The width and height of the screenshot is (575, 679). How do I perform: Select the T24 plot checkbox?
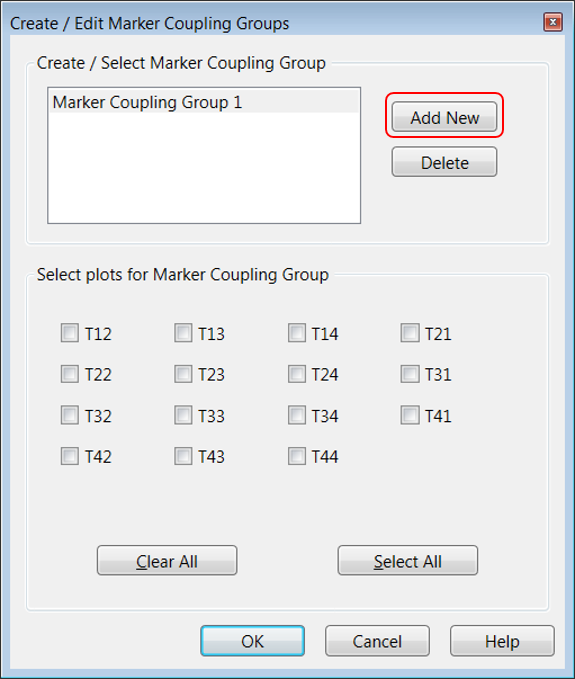coord(297,374)
